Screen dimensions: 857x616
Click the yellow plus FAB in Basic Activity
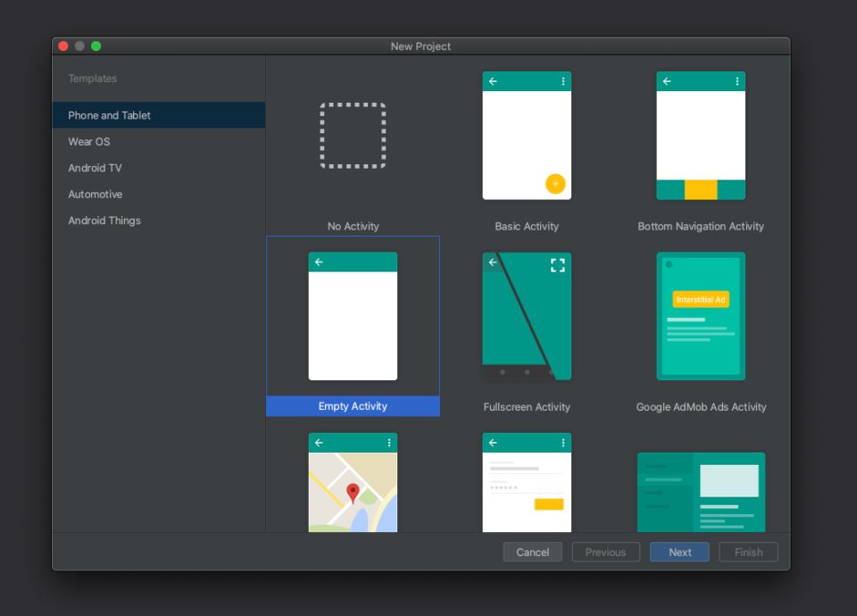point(555,184)
